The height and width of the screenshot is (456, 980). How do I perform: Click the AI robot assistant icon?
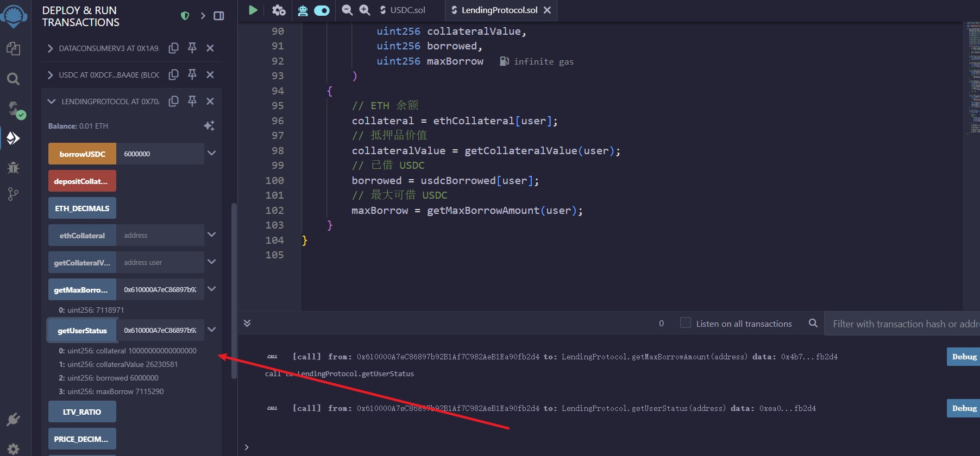tap(303, 10)
